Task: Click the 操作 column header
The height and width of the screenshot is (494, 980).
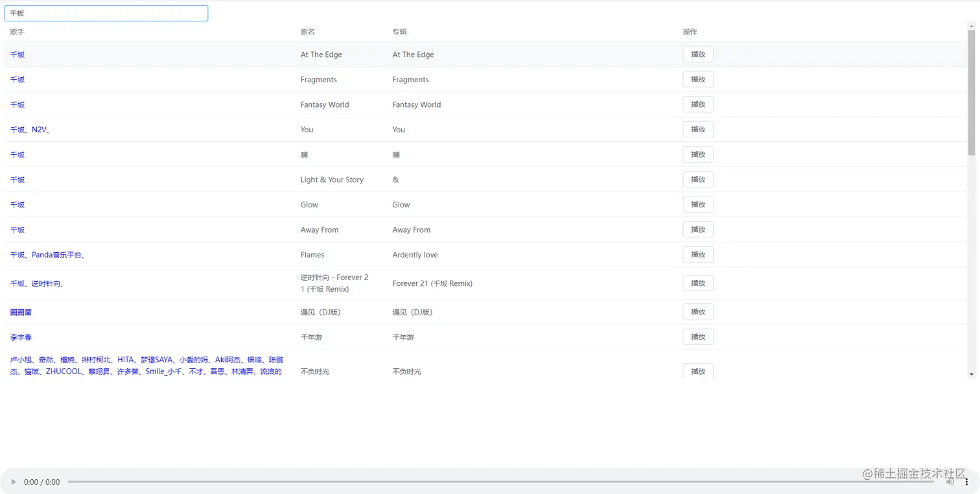Action: 690,32
